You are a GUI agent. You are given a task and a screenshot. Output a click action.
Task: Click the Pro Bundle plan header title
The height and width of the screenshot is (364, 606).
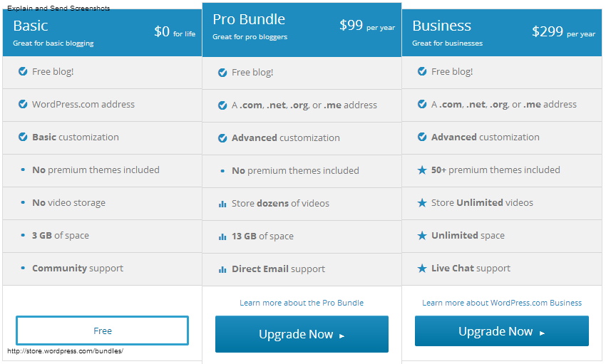coord(249,19)
